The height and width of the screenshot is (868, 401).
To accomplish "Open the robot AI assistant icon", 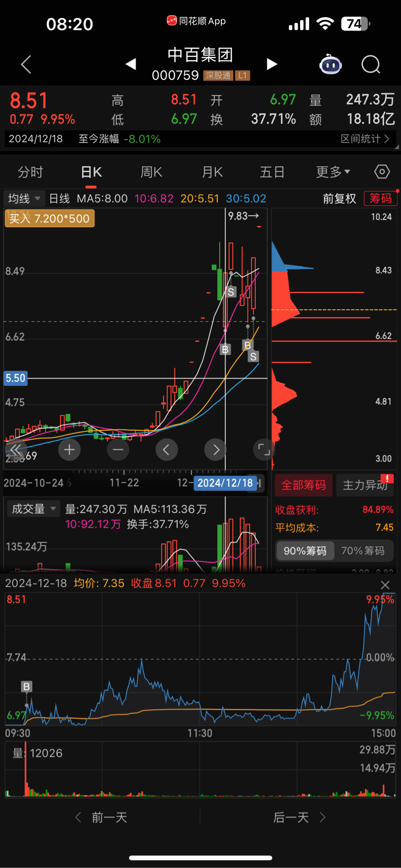I will 331,64.
